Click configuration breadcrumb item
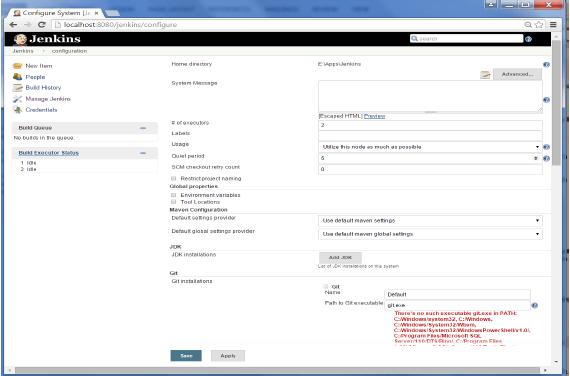This screenshot has height=376, width=570. tap(69, 51)
